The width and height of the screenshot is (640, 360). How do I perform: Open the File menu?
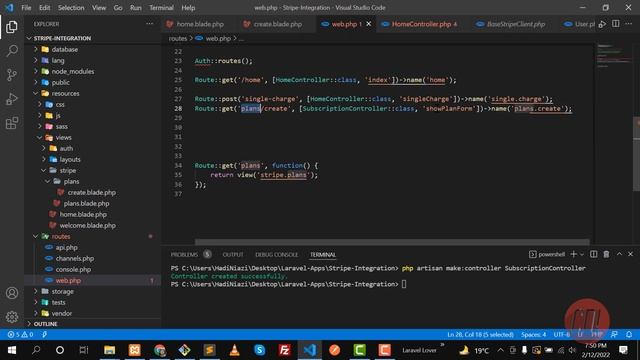[26, 8]
